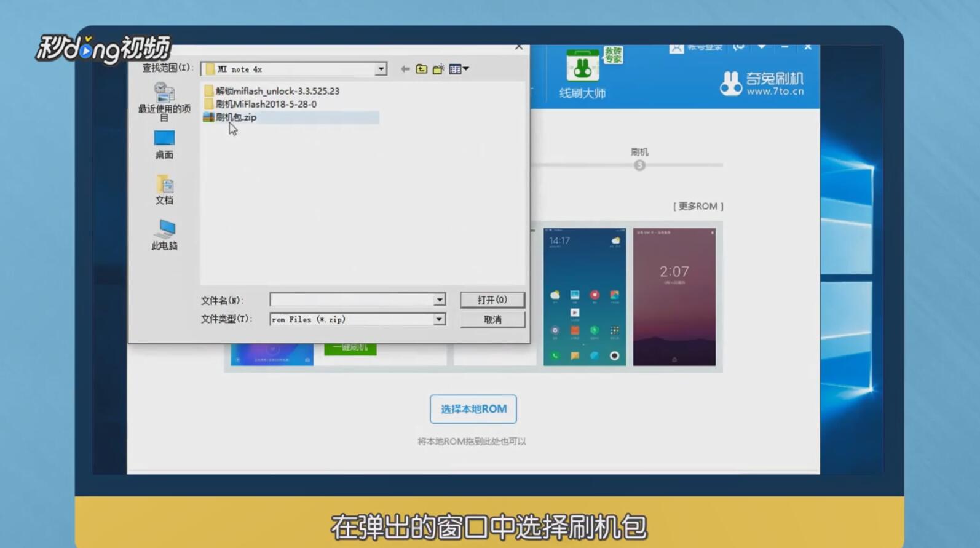
Task: Select the ROM thumbnail showing 2:07
Action: [674, 297]
